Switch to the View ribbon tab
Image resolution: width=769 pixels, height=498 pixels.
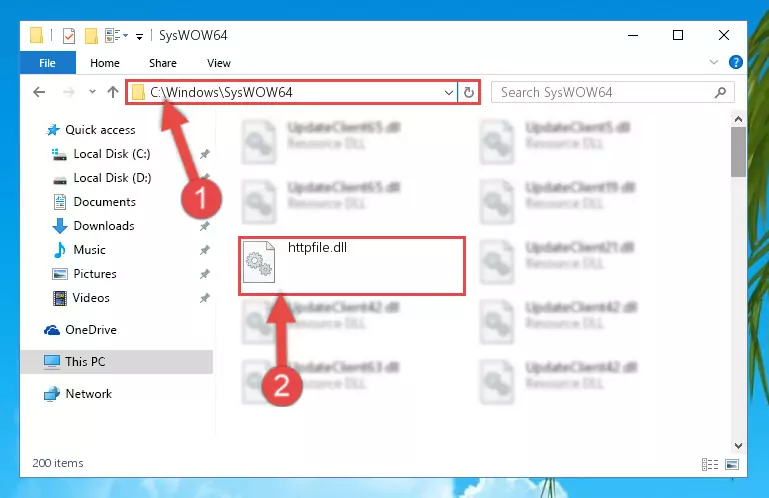(x=219, y=63)
